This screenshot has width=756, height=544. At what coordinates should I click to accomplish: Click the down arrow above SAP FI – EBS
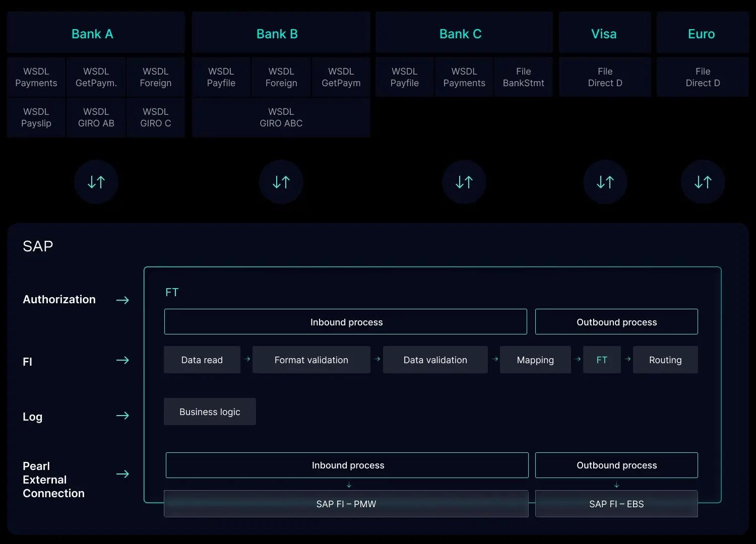(616, 485)
